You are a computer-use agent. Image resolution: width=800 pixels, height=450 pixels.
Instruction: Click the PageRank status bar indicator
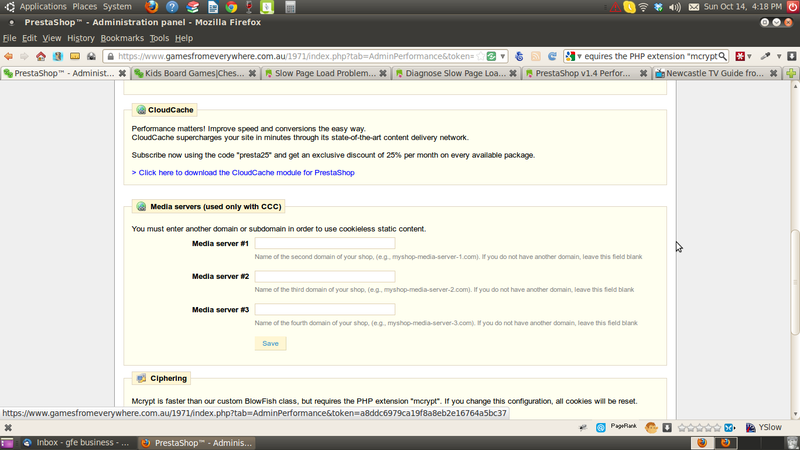pyautogui.click(x=623, y=427)
